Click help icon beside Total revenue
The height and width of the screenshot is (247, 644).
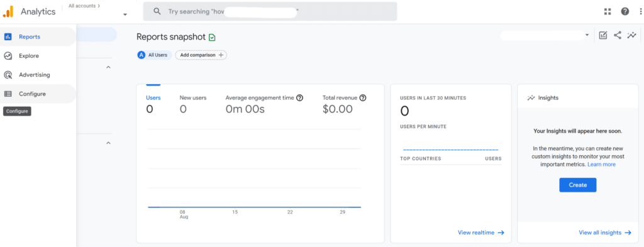(363, 98)
